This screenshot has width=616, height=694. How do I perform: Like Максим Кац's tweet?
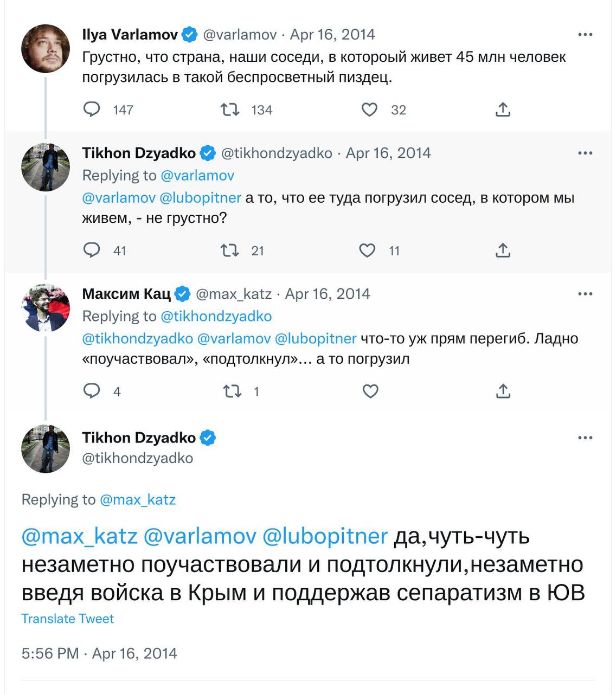click(x=370, y=391)
